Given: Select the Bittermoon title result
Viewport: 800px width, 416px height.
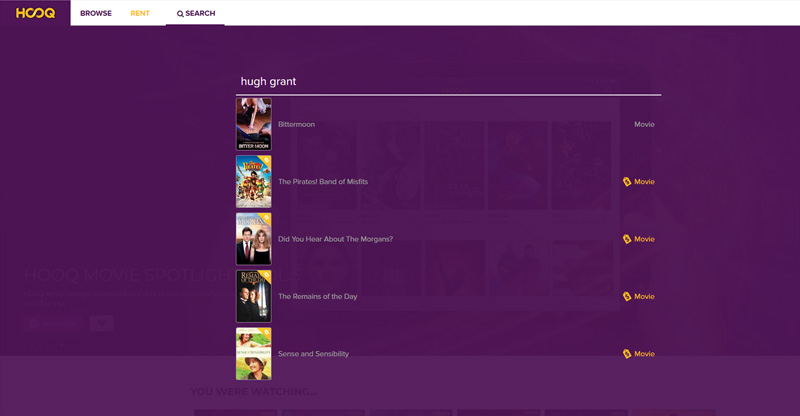Looking at the screenshot, I should pos(296,124).
